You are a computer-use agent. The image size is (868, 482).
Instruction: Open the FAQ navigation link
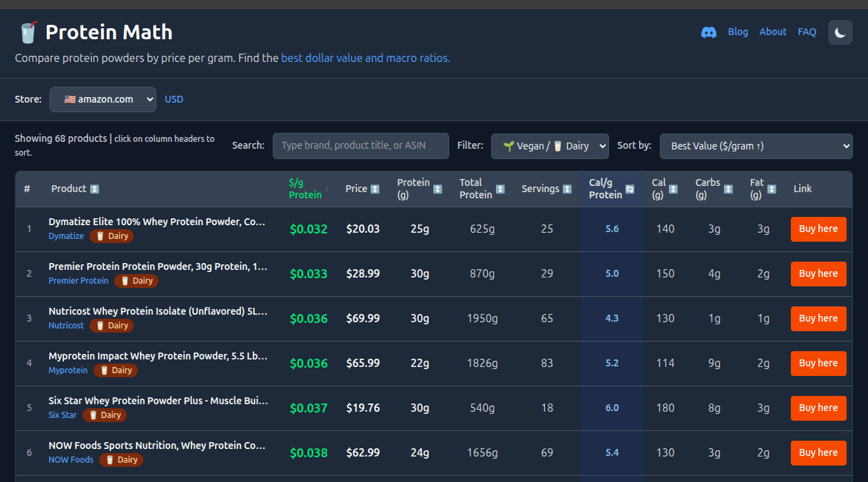(807, 32)
